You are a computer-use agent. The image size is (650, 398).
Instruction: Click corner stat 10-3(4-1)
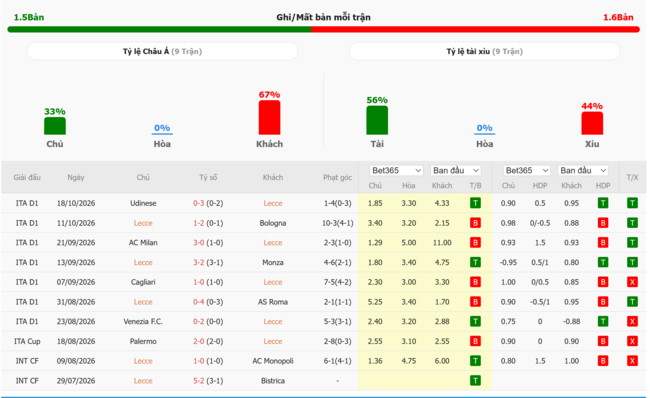(337, 223)
